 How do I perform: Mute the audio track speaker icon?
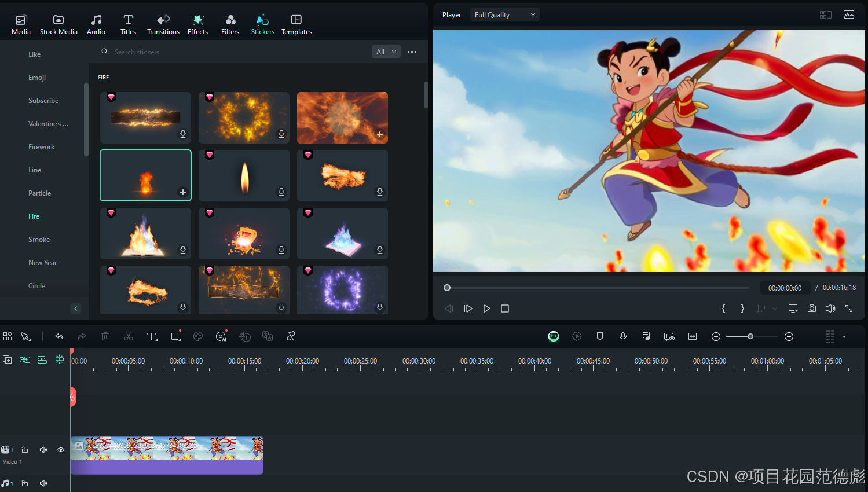click(43, 483)
